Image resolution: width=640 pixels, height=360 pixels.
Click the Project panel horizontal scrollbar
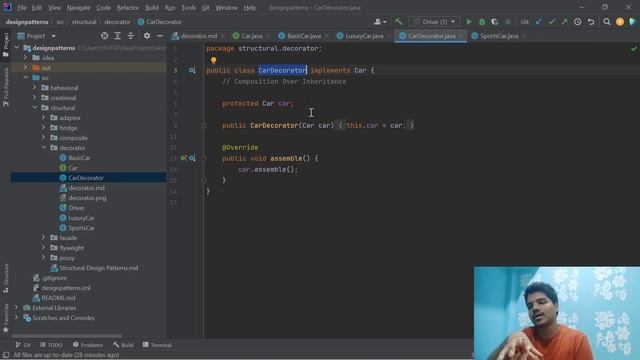67,336
